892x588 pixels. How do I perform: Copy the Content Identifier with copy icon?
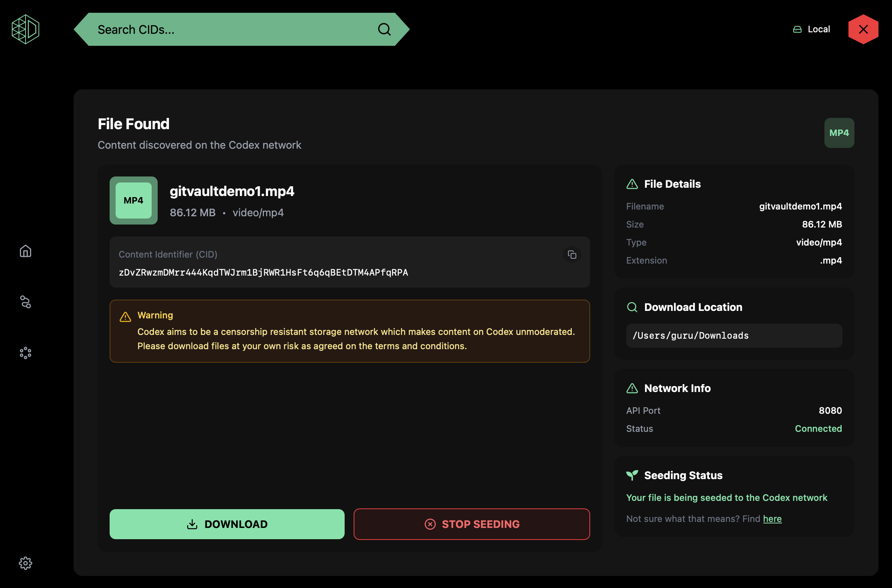click(x=572, y=255)
